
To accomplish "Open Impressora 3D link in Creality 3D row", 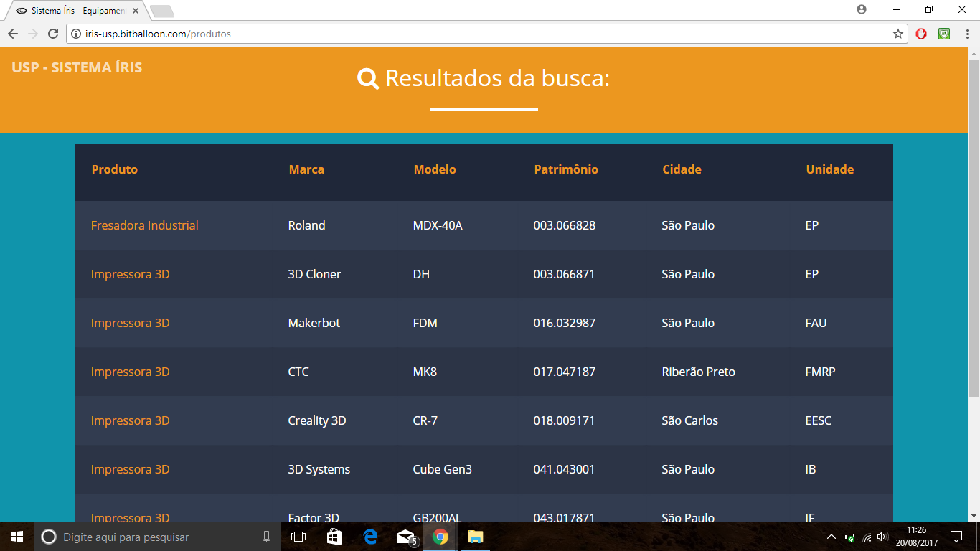I will (x=130, y=420).
